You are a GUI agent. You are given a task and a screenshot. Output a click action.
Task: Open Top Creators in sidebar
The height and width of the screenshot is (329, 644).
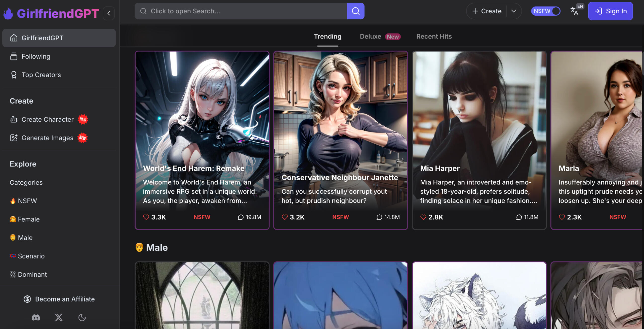point(41,75)
